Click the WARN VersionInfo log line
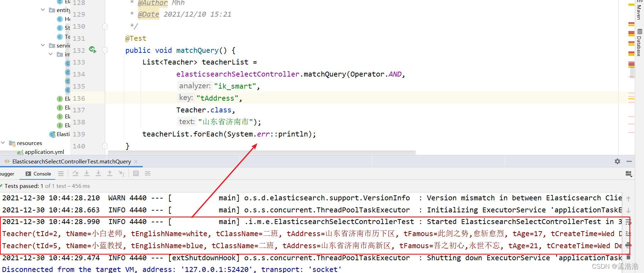This screenshot has width=644, height=273. coord(312,198)
